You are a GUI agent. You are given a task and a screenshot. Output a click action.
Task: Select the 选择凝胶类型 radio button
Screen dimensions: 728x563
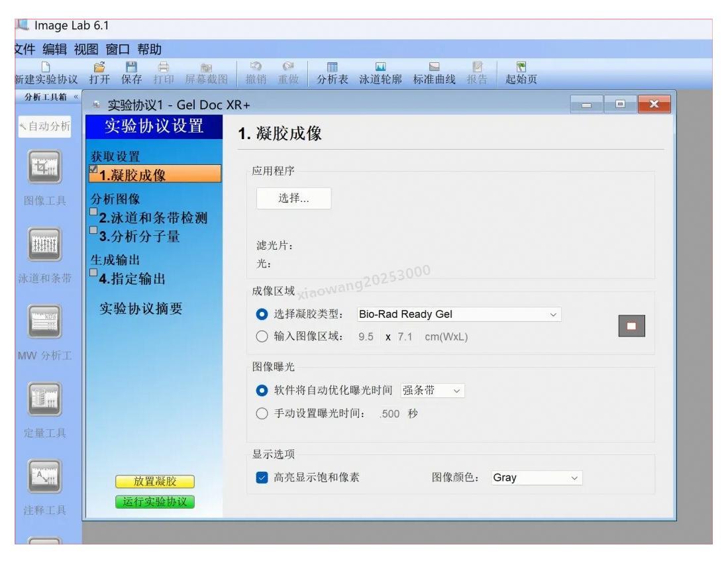(262, 314)
